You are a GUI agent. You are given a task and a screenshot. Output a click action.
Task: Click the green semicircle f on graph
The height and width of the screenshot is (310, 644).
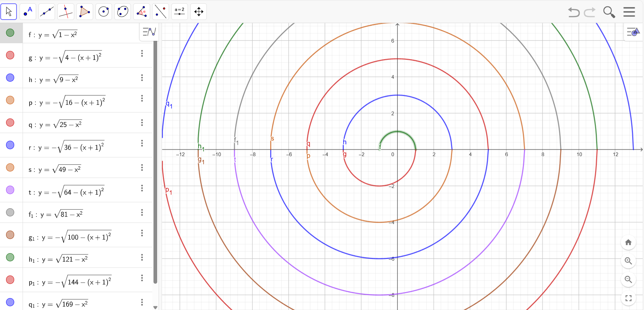398,131
